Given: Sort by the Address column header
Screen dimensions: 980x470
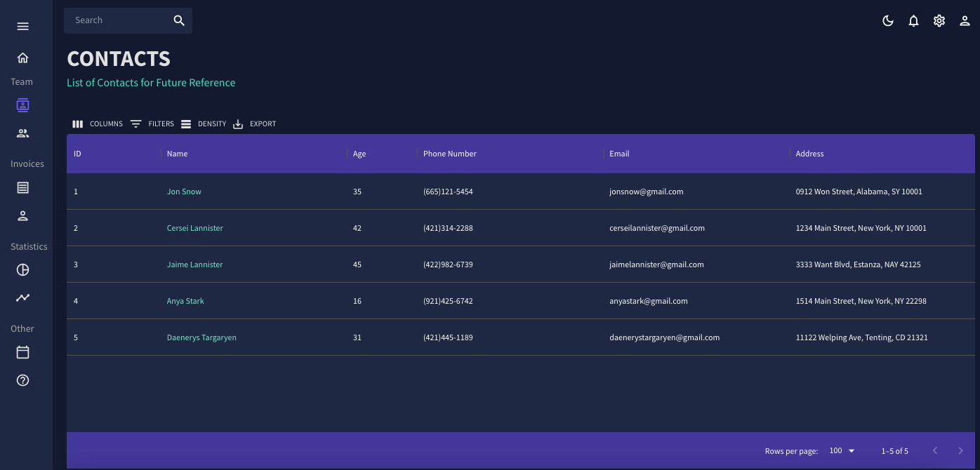Looking at the screenshot, I should [x=809, y=154].
